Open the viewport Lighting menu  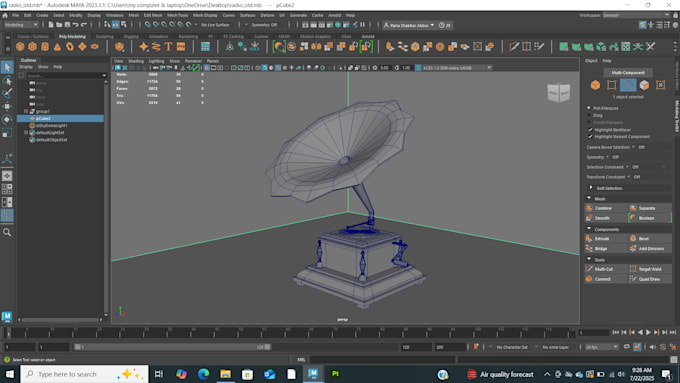[x=157, y=61]
